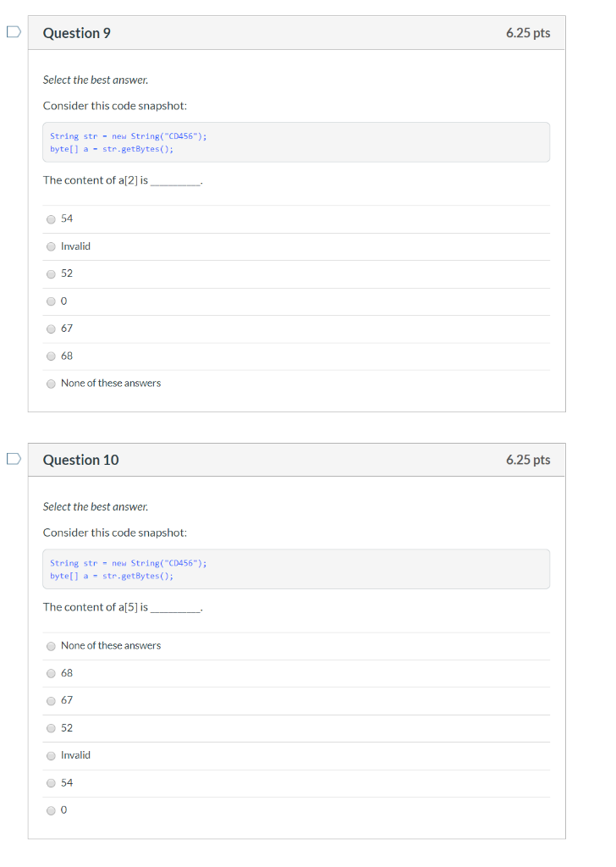Select None of these answers in Question 10
This screenshot has width=616, height=867.
pyautogui.click(x=51, y=646)
